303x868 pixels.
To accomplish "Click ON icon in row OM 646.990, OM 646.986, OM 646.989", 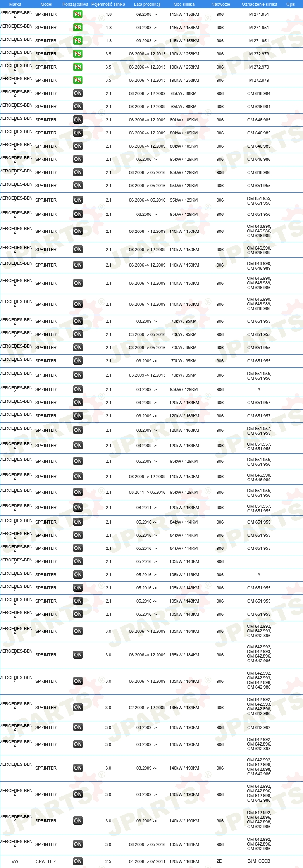I will 78,231.
